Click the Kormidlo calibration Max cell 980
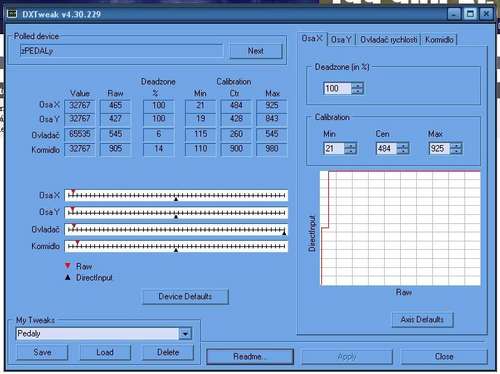This screenshot has width=500, height=374. [272, 149]
